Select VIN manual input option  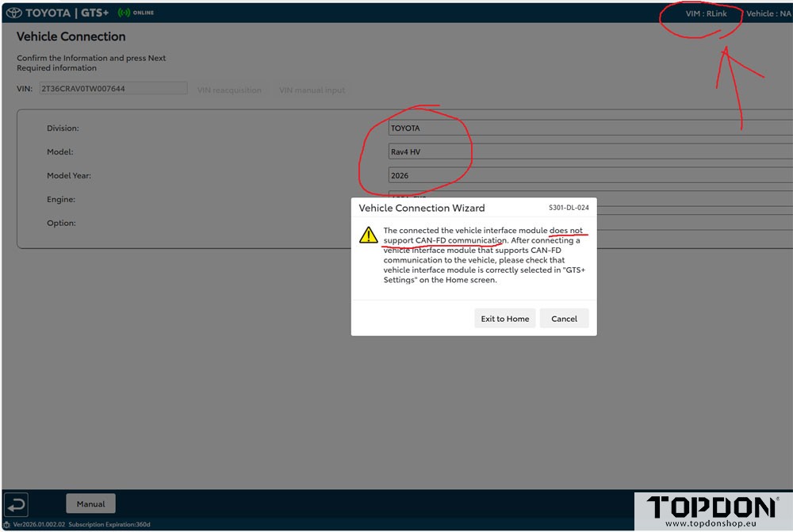(x=312, y=90)
